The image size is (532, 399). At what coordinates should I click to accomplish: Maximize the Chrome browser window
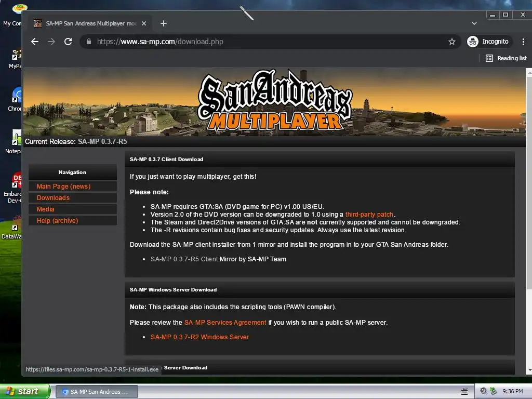(506, 15)
